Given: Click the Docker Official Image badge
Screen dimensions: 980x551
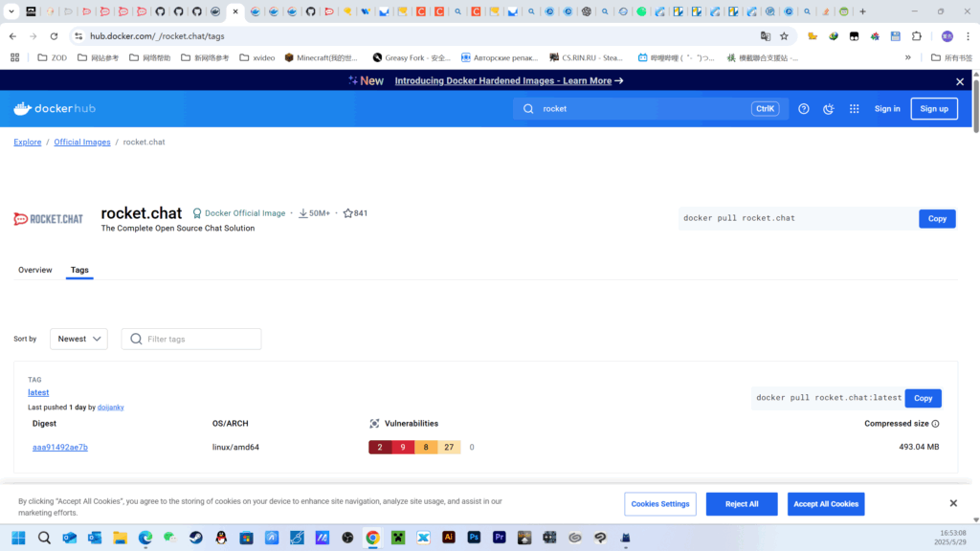Looking at the screenshot, I should [238, 213].
